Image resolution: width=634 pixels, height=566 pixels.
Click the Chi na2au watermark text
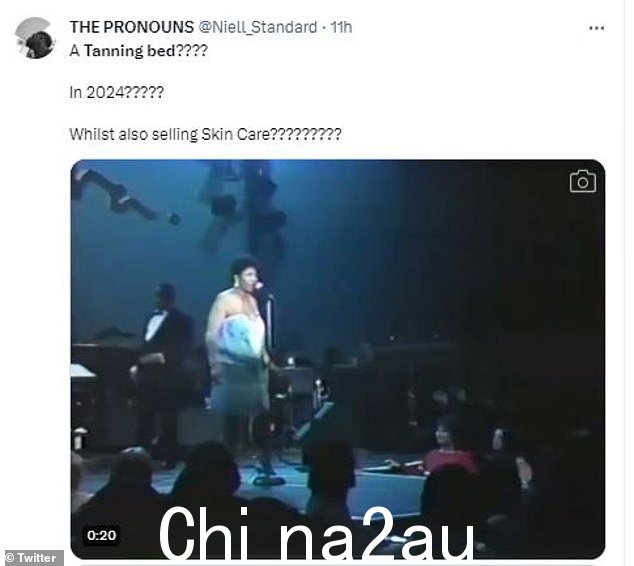tap(316, 534)
